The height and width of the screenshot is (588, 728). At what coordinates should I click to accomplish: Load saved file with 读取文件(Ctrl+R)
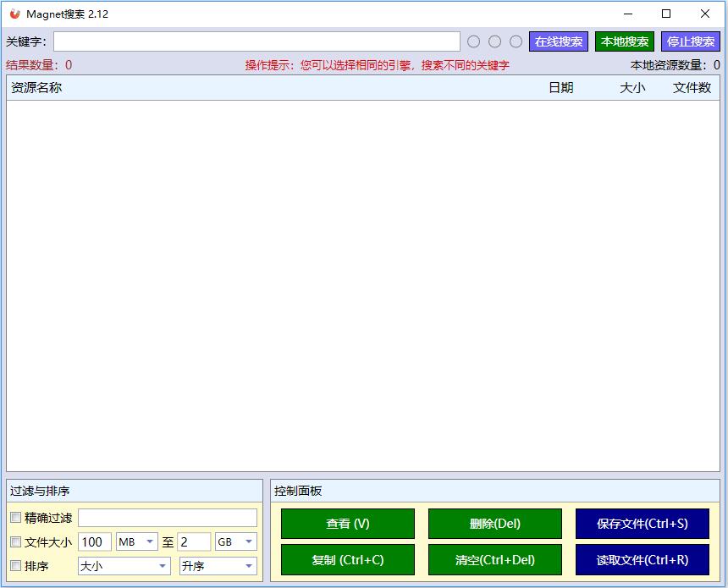pyautogui.click(x=643, y=560)
